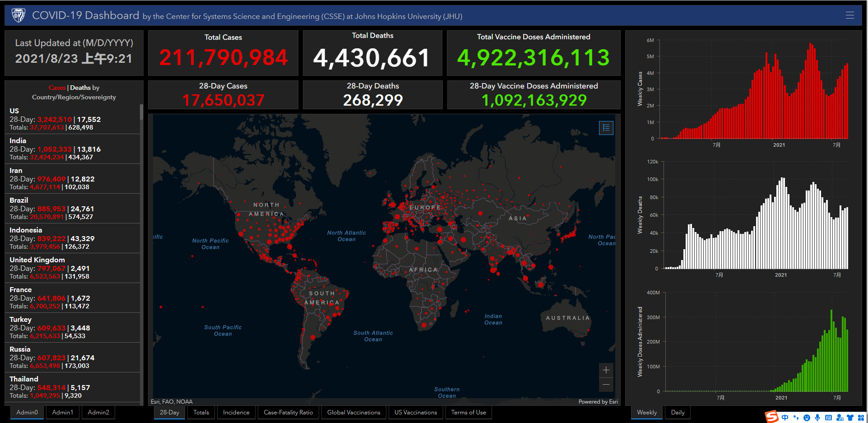Toggle Sogou Chinese/English input icon in tray

pos(785,416)
